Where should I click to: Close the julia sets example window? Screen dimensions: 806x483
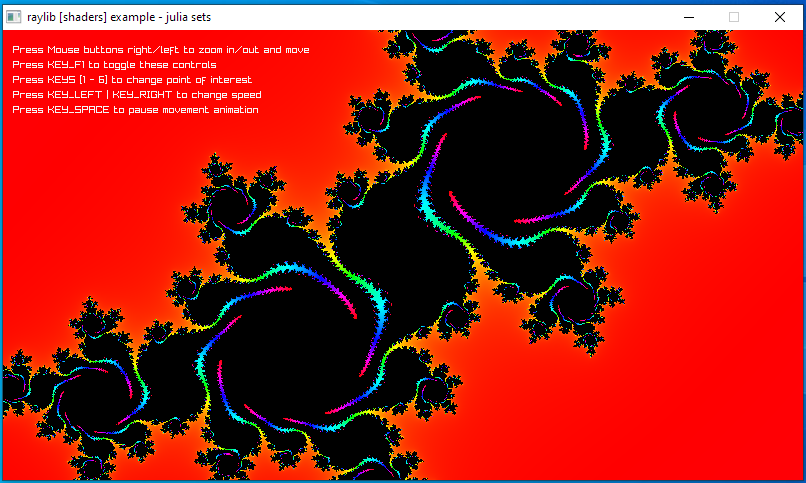(780, 17)
